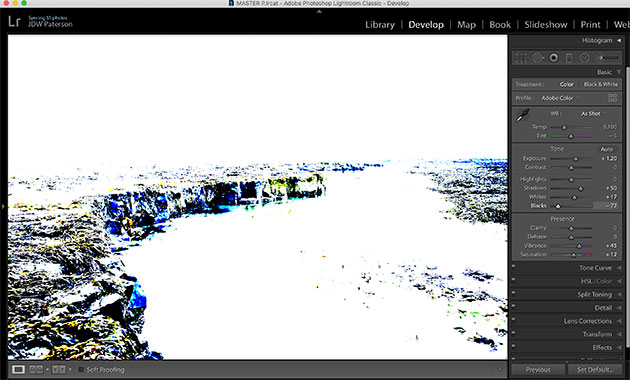The image size is (630, 380).
Task: Toggle the Detail panel switch
Action: (x=513, y=306)
